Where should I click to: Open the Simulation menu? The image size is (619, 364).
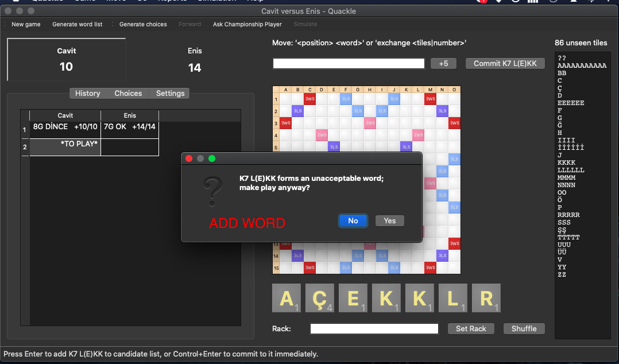pyautogui.click(x=216, y=1)
